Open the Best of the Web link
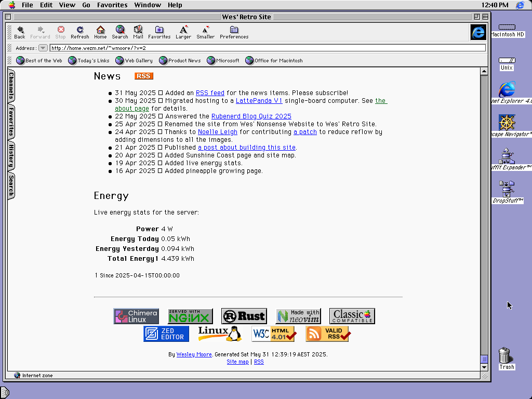This screenshot has height=399, width=532. pos(39,60)
